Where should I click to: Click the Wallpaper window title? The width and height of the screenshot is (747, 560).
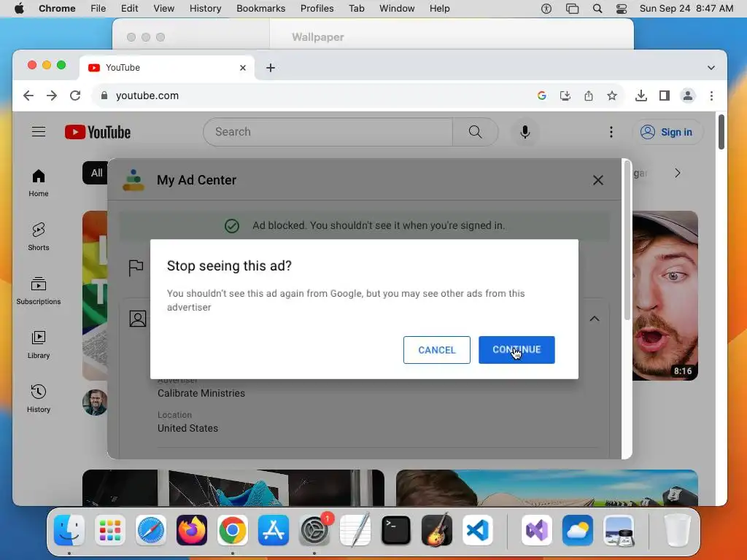[x=318, y=37]
